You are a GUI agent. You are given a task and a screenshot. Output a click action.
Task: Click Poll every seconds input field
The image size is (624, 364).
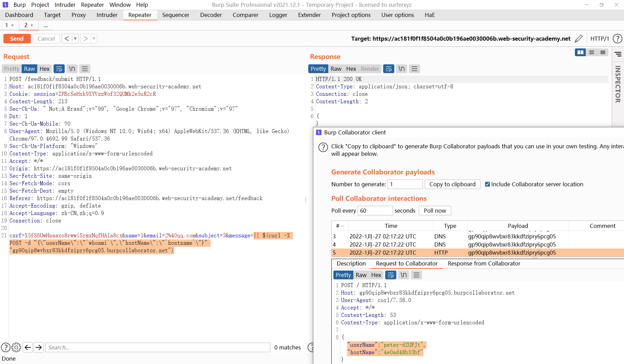(x=375, y=211)
